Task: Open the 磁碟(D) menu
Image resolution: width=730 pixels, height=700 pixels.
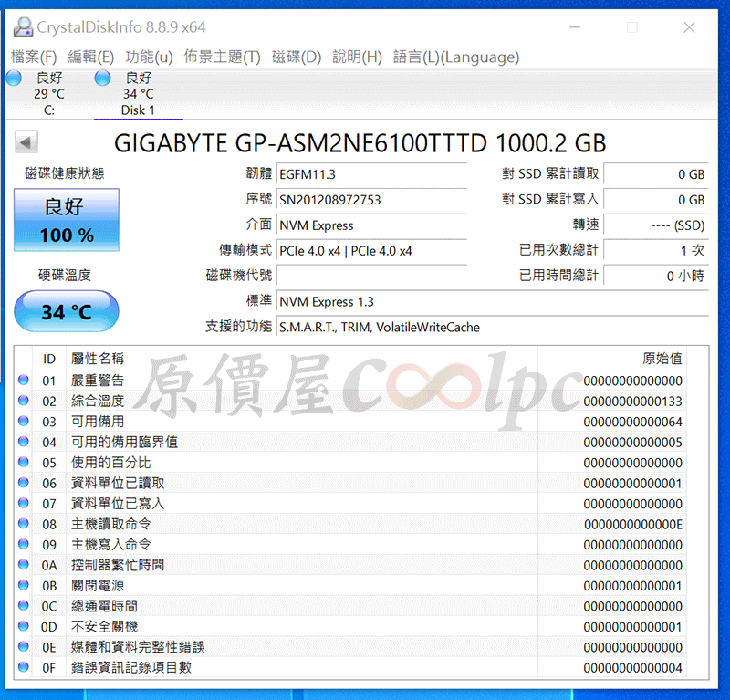Action: 297,57
